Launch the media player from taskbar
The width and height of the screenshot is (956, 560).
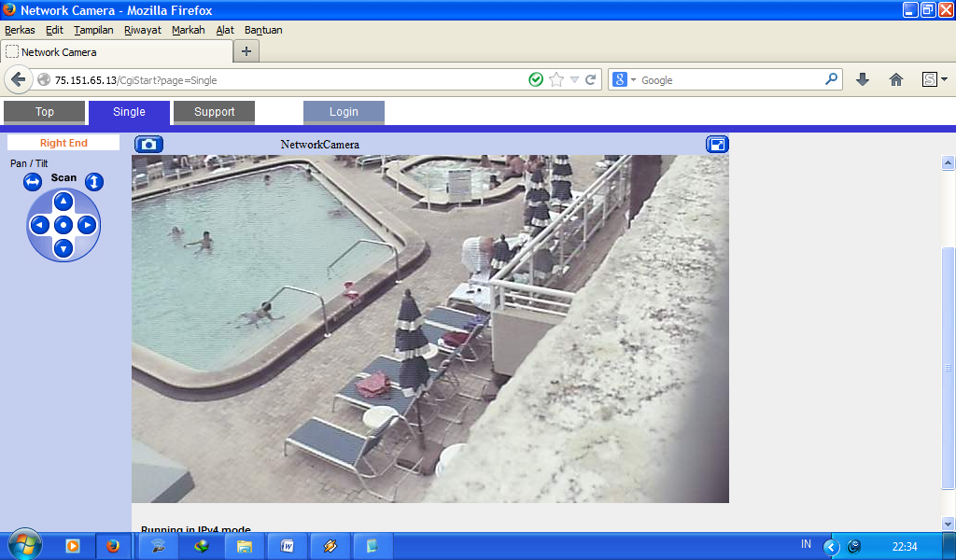73,546
